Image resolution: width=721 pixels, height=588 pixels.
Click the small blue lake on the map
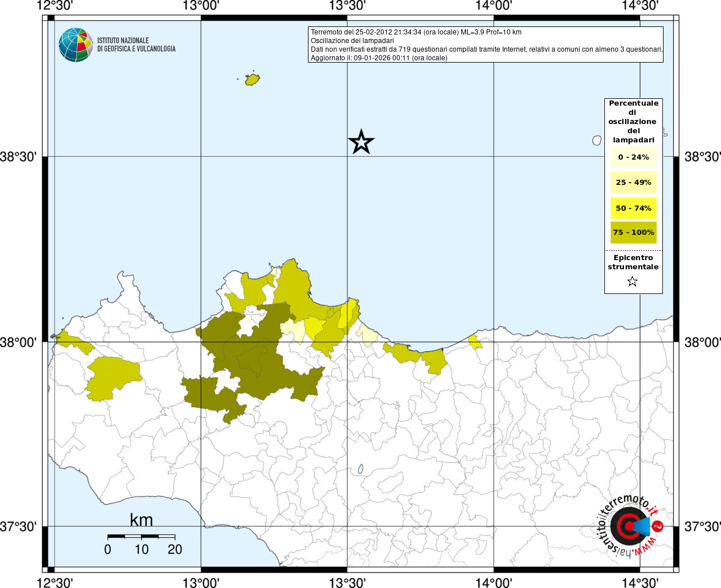(360, 469)
